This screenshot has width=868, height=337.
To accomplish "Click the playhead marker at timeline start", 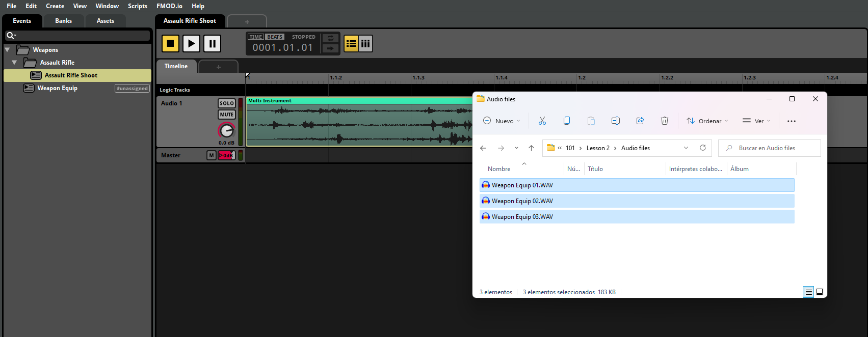I will click(247, 76).
